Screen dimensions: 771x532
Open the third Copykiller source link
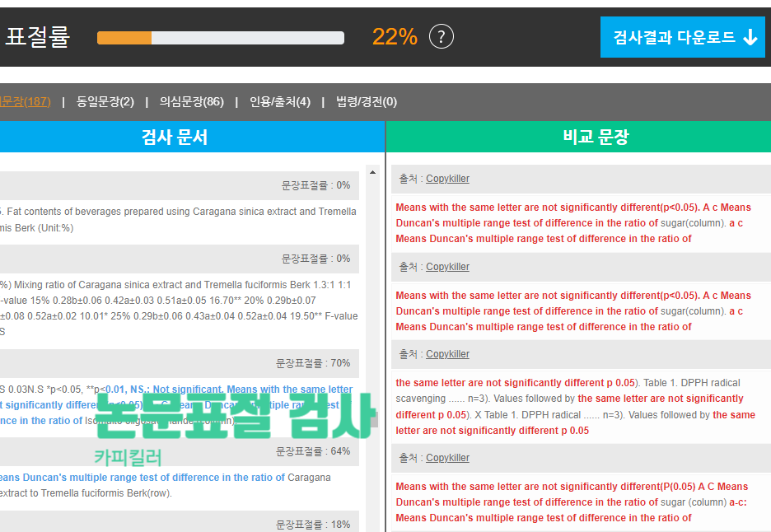pos(447,354)
